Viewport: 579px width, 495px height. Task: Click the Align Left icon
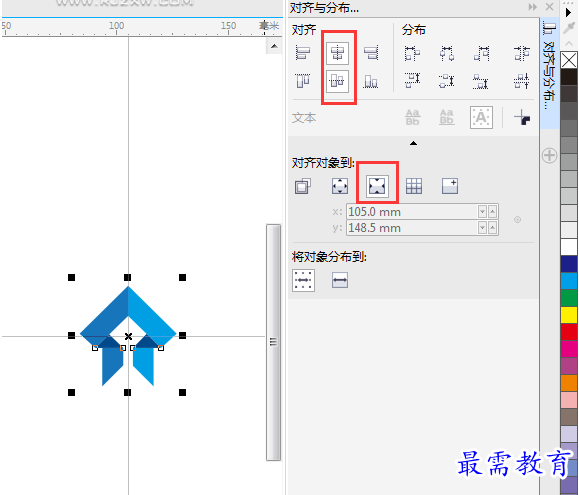pos(303,53)
